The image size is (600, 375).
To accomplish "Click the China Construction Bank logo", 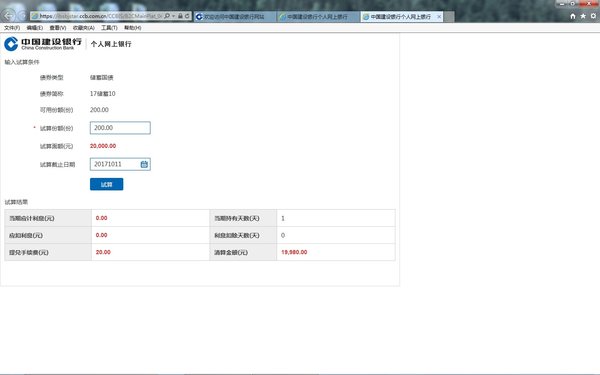I will click(43, 44).
